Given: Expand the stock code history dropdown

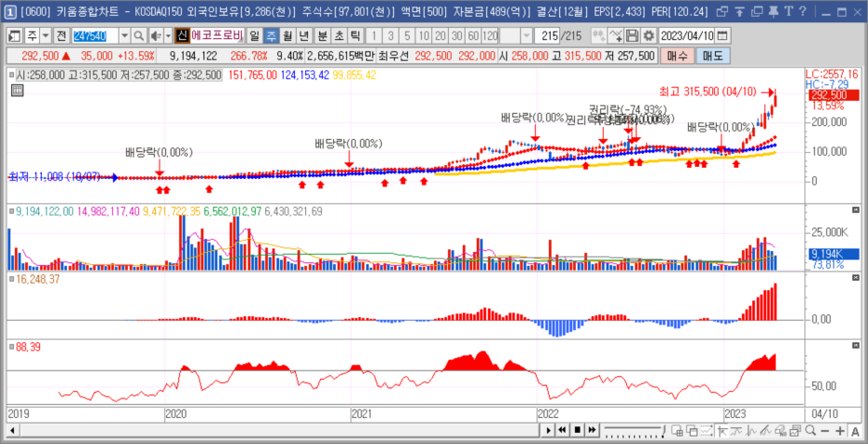Looking at the screenshot, I should point(124,36).
